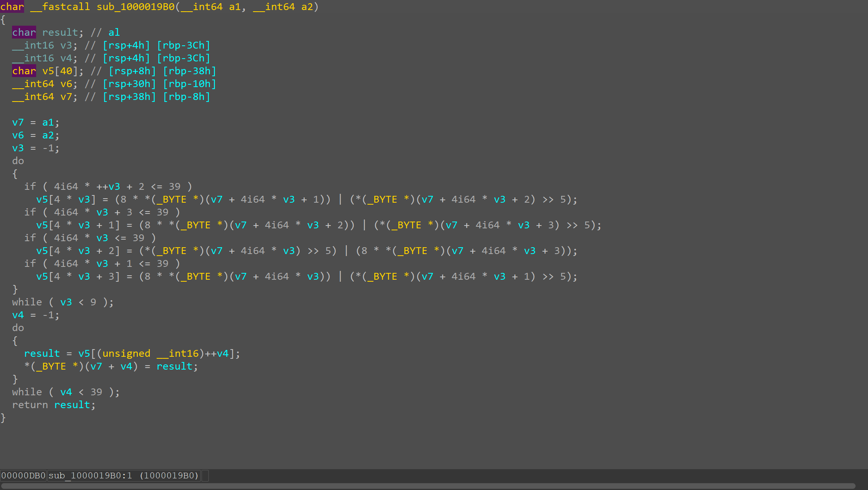Click the result variable declaration
The image size is (868, 490).
point(60,33)
